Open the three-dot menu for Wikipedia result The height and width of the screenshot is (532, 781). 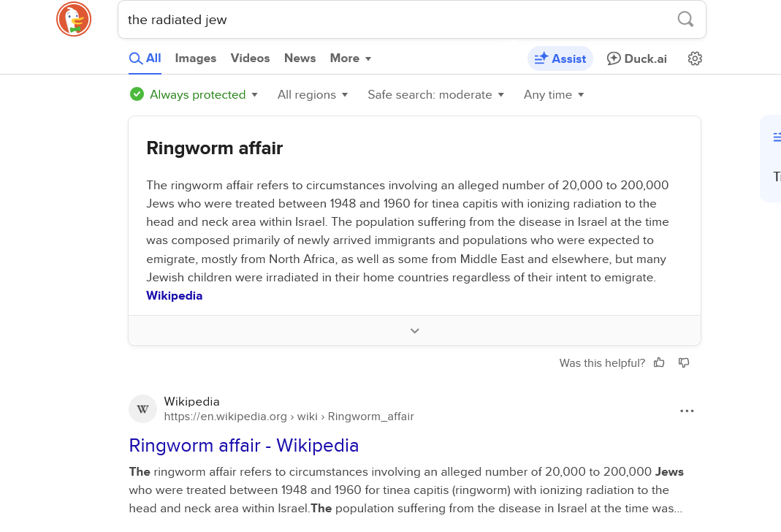687,411
